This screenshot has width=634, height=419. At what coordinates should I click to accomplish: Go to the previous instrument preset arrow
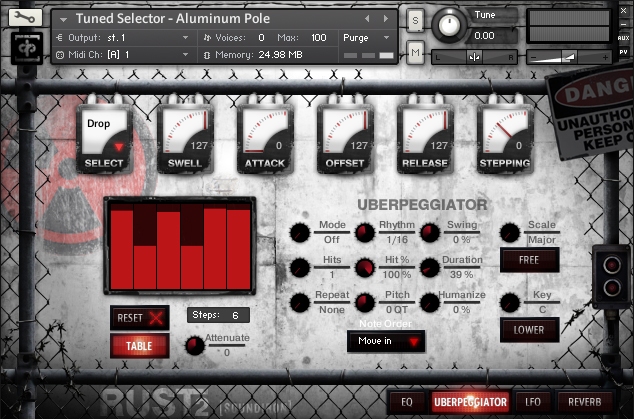pyautogui.click(x=367, y=19)
